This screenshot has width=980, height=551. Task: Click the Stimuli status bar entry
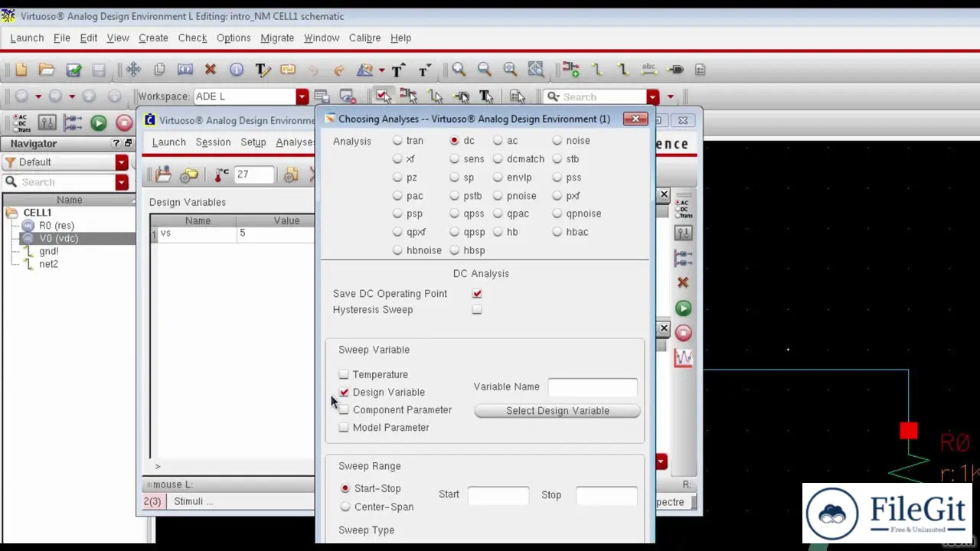click(193, 501)
